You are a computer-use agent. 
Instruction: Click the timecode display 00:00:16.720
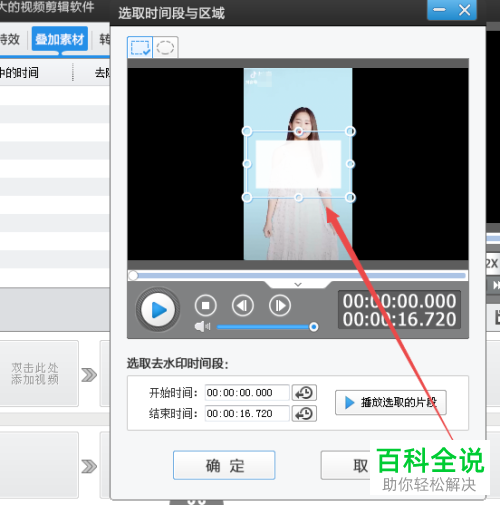(399, 319)
